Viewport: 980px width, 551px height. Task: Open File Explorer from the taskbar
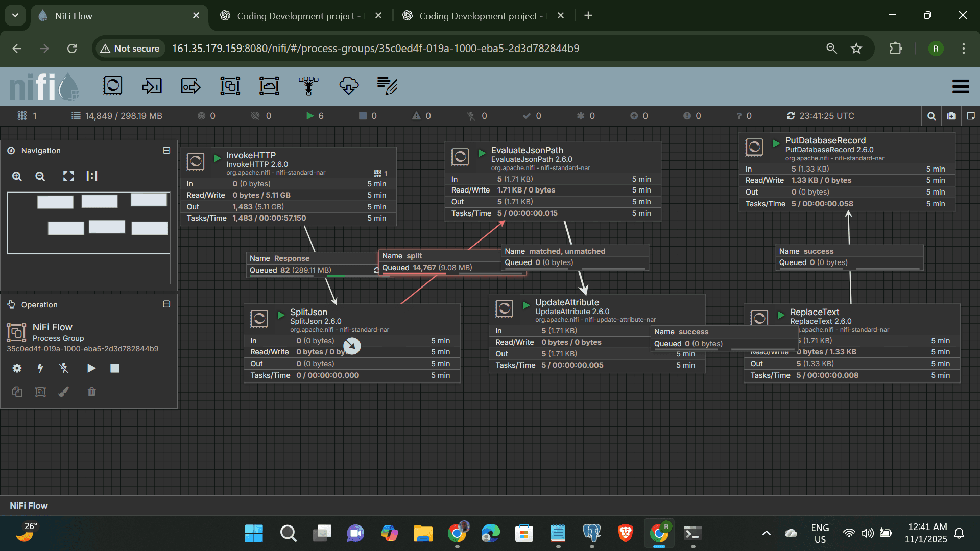click(x=423, y=533)
